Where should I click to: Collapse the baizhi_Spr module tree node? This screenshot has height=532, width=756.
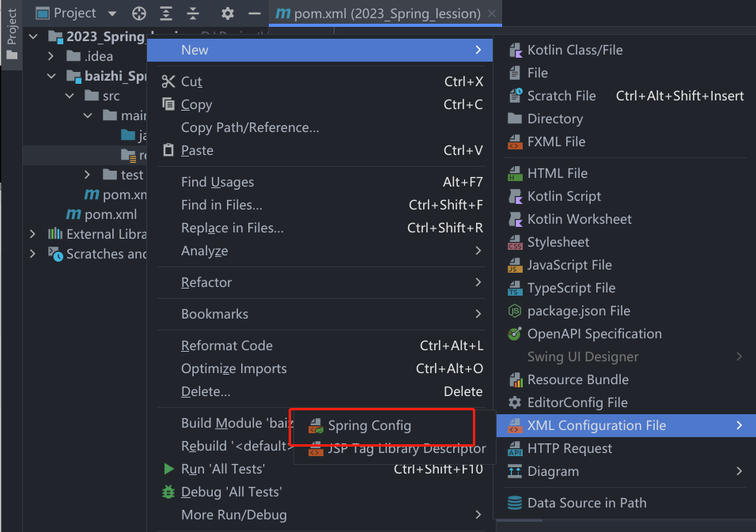pyautogui.click(x=51, y=76)
